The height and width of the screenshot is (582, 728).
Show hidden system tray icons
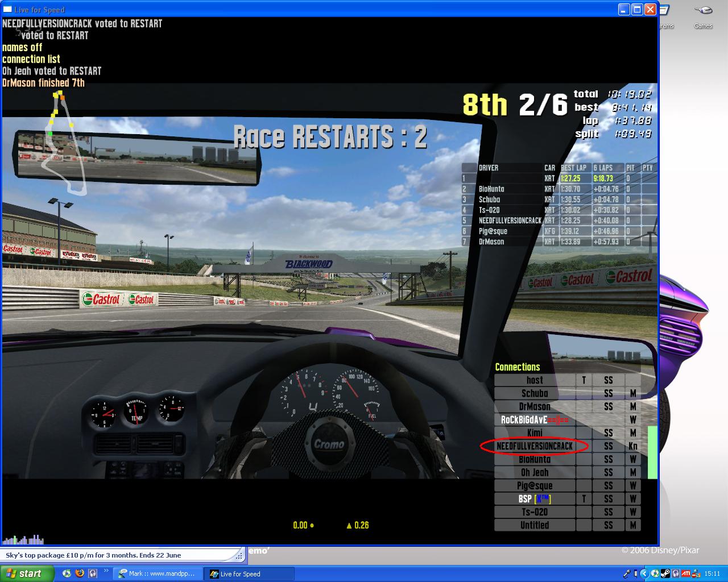[x=644, y=573]
